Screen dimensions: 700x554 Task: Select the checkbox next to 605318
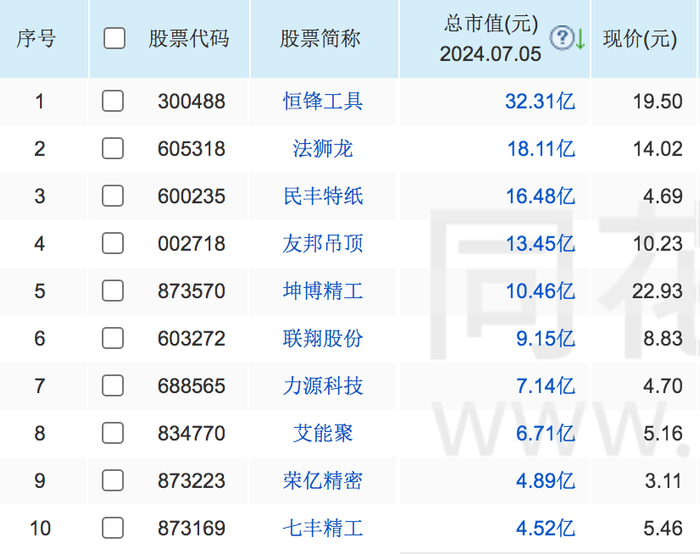113,149
